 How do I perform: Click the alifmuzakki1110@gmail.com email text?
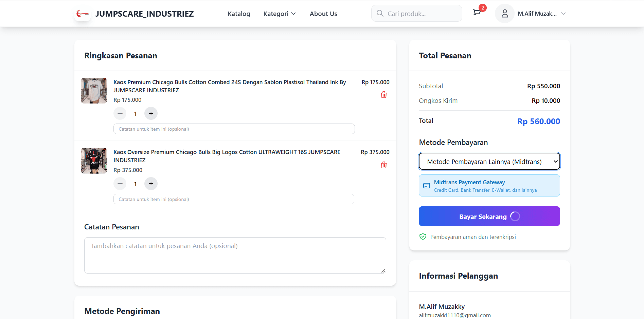click(455, 315)
